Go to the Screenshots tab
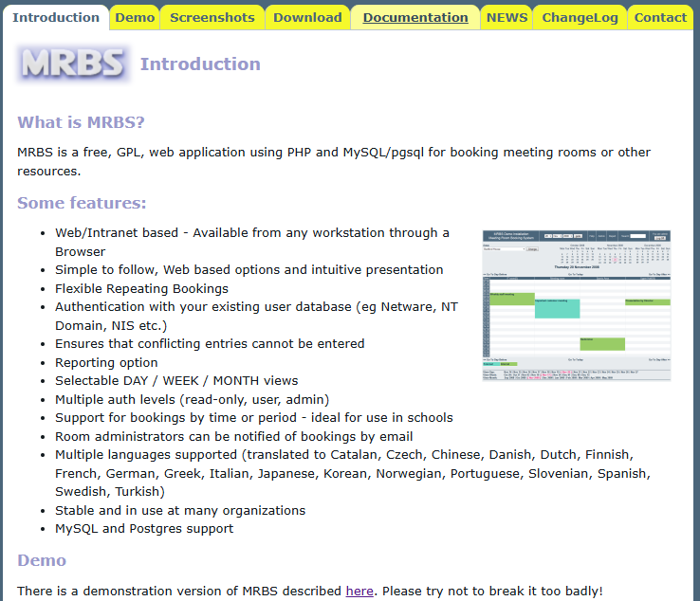This screenshot has width=700, height=601. 212,17
